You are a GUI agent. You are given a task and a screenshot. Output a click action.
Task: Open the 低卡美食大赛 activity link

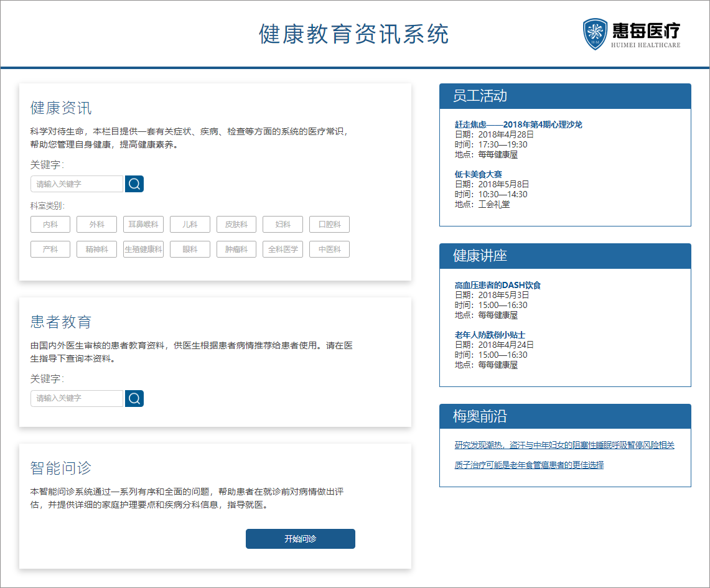(478, 174)
